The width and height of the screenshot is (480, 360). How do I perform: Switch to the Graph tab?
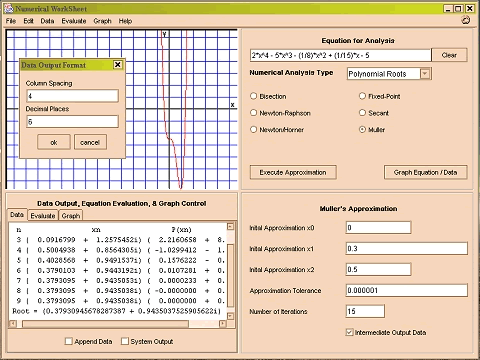point(71,216)
